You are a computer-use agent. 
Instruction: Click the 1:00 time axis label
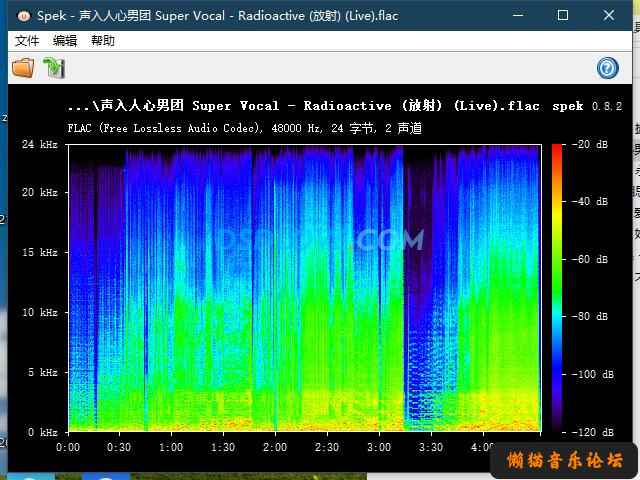[171, 447]
